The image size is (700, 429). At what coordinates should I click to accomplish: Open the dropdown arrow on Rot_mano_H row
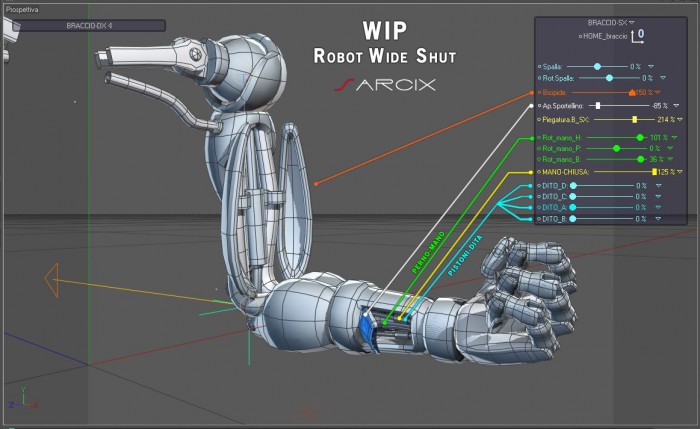coord(675,137)
